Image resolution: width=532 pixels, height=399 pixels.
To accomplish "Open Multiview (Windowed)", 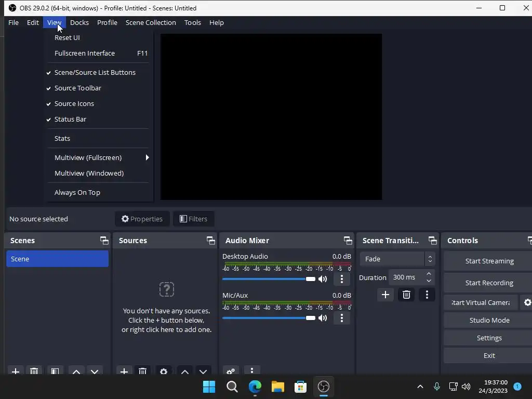I will 98,173.
